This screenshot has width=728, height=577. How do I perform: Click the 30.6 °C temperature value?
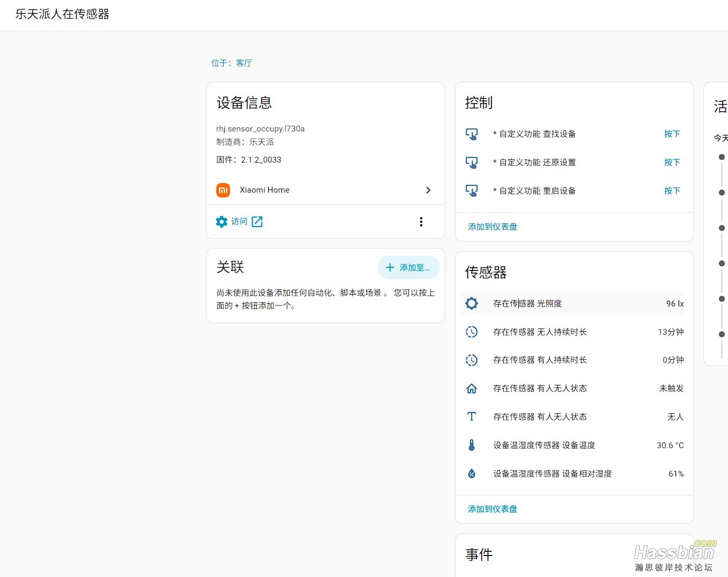point(670,445)
